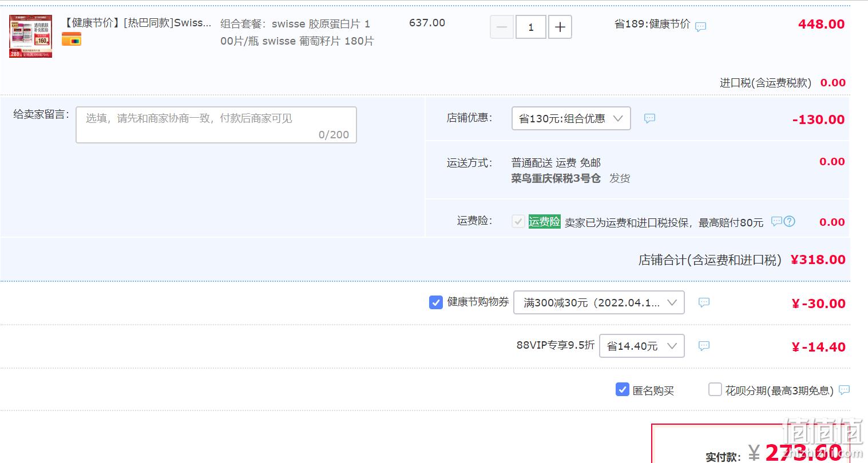Expand the 满300减30元 coupon dropdown

pyautogui.click(x=599, y=302)
